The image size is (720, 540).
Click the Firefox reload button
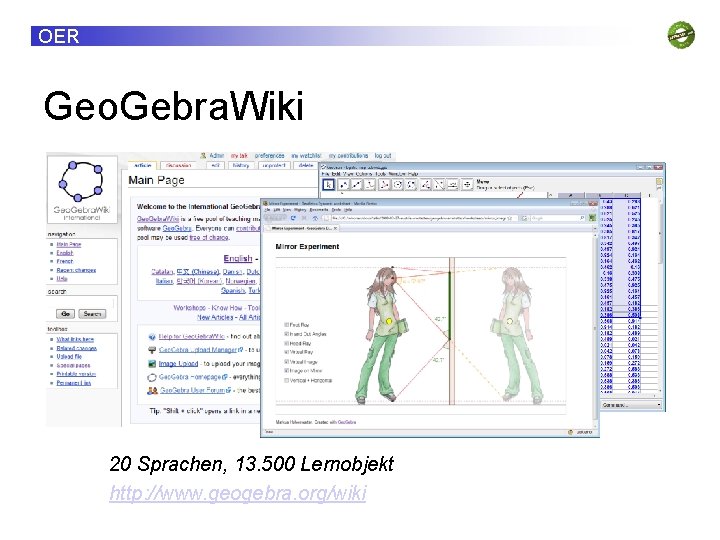pos(293,218)
